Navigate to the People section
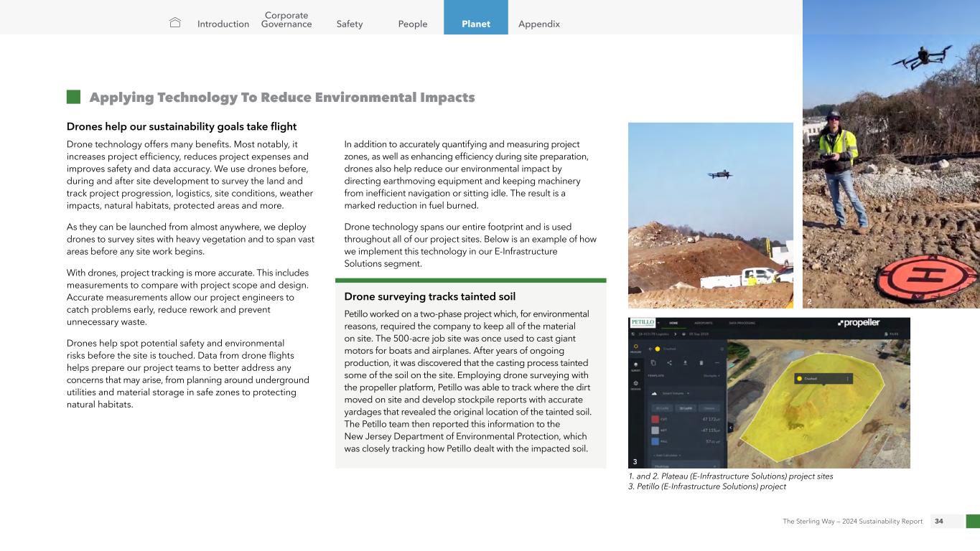Viewport: 980px width, 551px height. pos(413,24)
